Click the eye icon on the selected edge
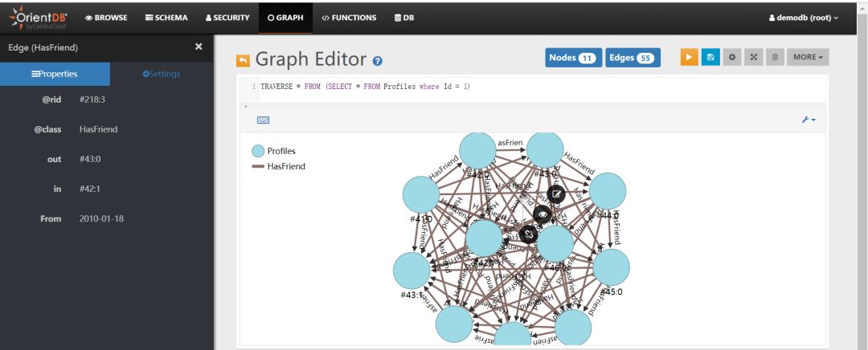868x350 pixels. click(x=542, y=214)
